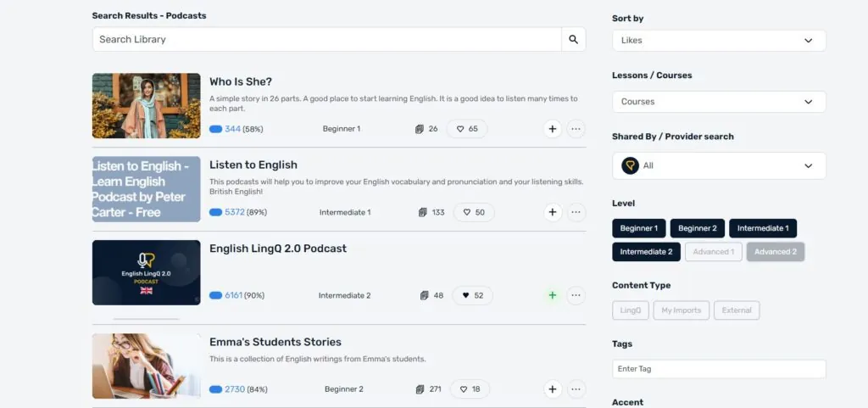
Task: Enable the Advanced 1 level filter
Action: (712, 252)
